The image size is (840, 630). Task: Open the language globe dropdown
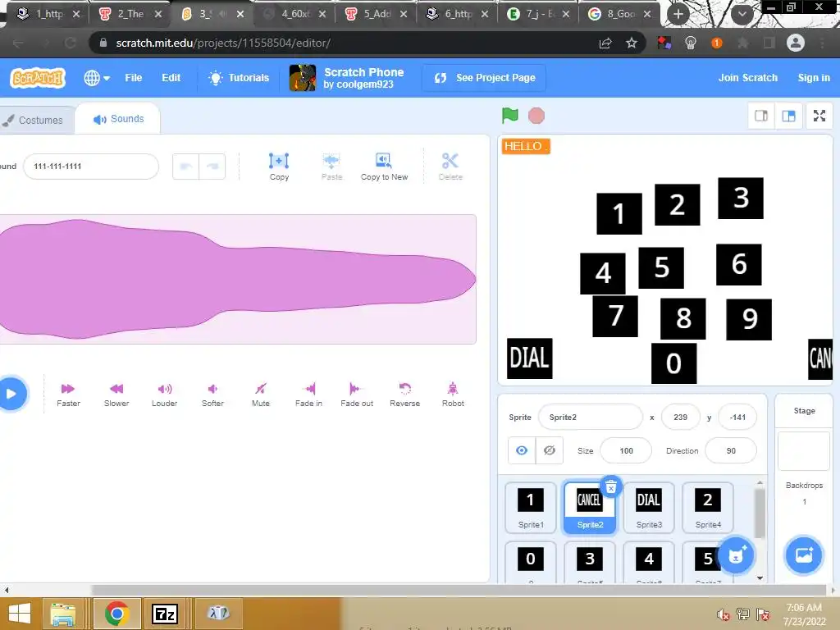point(97,78)
